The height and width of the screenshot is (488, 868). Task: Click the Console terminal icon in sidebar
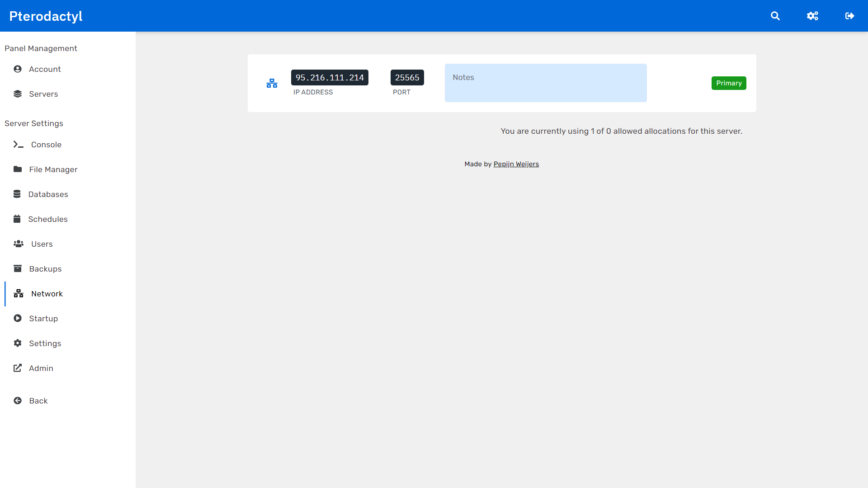coord(18,145)
